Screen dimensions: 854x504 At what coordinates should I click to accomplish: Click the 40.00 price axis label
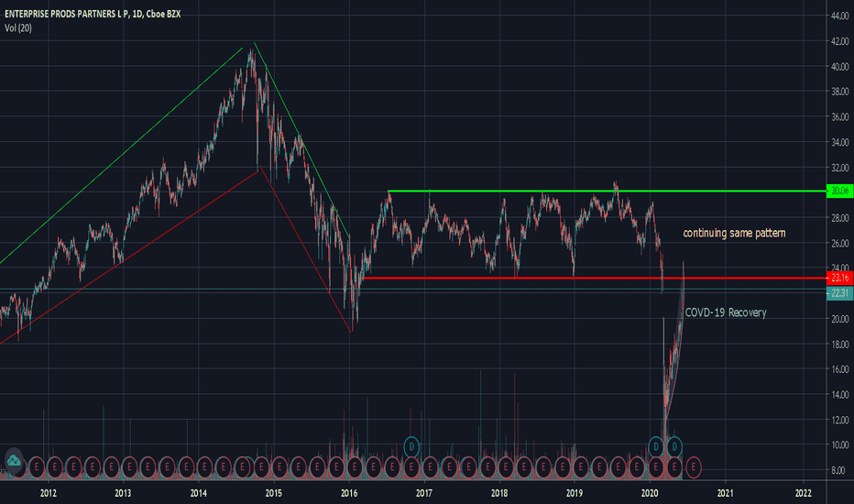pyautogui.click(x=840, y=67)
